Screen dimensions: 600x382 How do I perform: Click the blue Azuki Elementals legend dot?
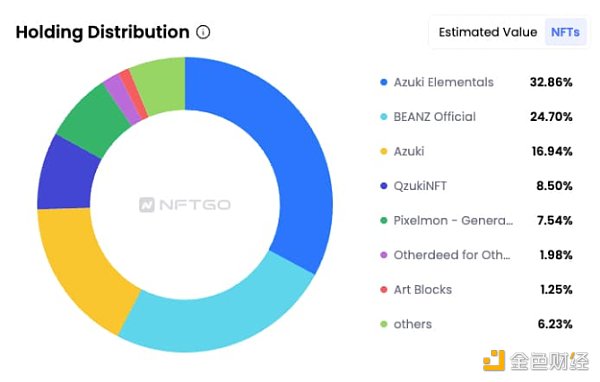pos(384,82)
